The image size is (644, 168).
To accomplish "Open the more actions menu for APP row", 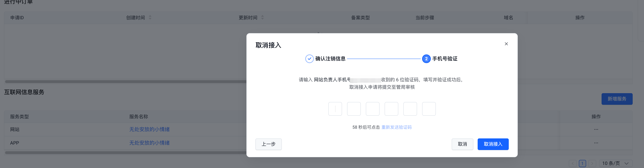I will (596, 143).
